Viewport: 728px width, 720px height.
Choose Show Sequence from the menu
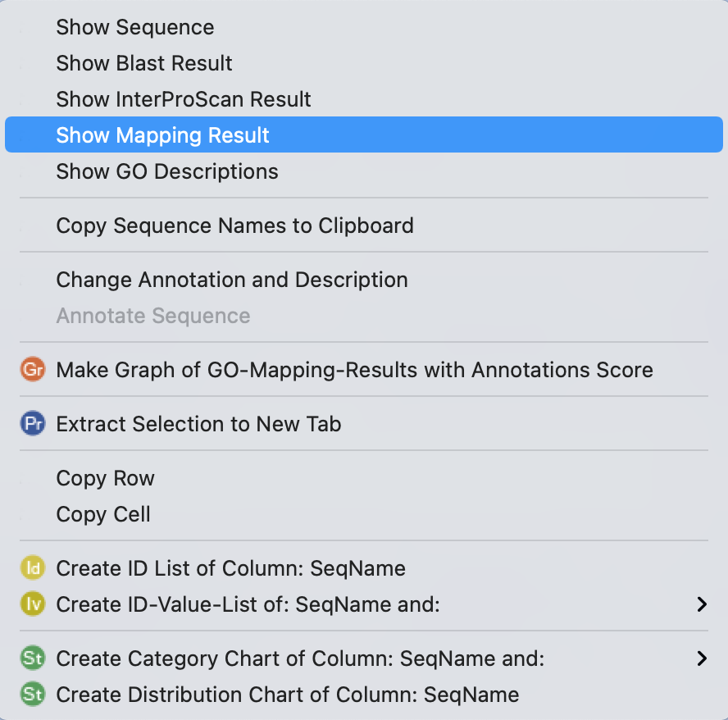pyautogui.click(x=135, y=27)
